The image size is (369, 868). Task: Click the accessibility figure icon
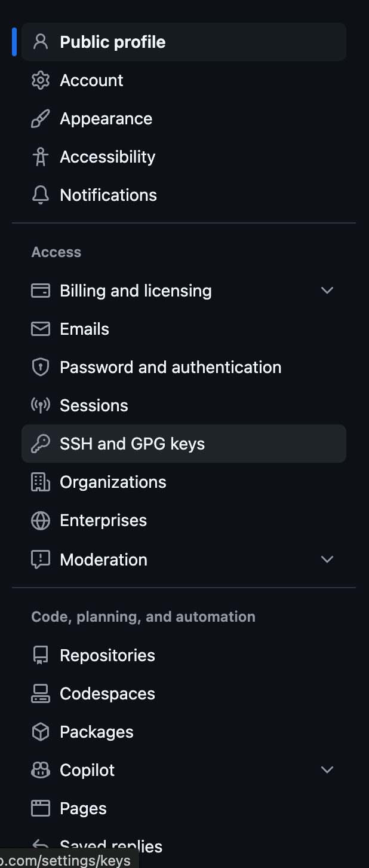[41, 157]
